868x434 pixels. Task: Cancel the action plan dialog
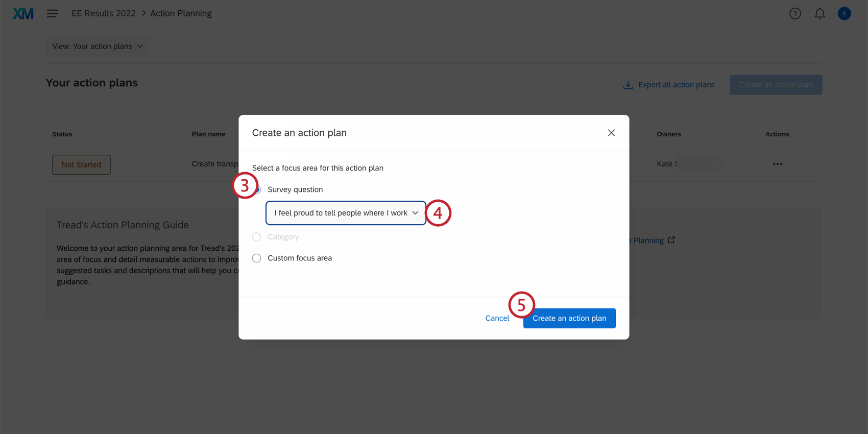[496, 318]
